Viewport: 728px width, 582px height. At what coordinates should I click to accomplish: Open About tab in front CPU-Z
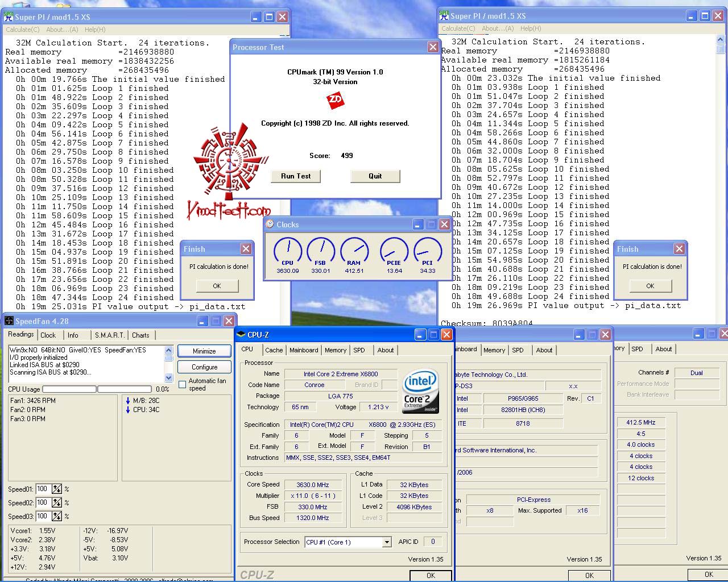(386, 350)
